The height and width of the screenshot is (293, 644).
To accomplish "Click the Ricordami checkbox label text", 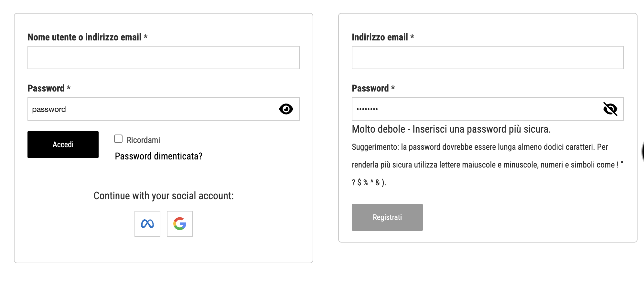I will pos(143,140).
